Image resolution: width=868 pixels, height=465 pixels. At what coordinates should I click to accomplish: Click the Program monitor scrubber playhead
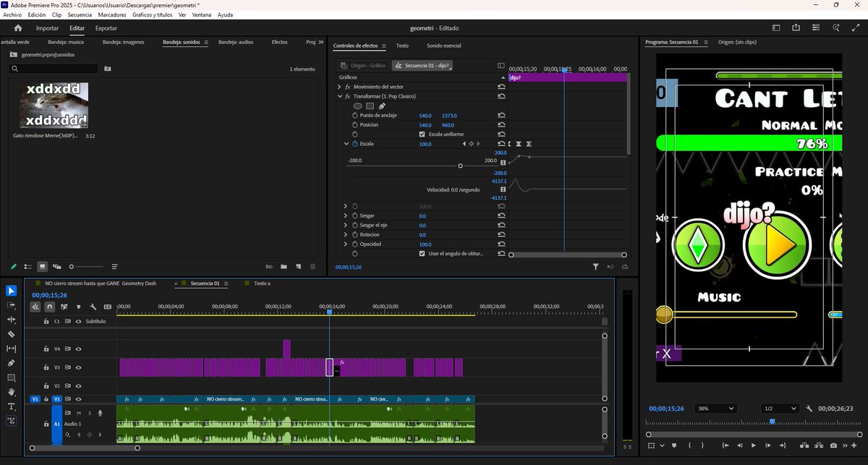[x=772, y=421]
